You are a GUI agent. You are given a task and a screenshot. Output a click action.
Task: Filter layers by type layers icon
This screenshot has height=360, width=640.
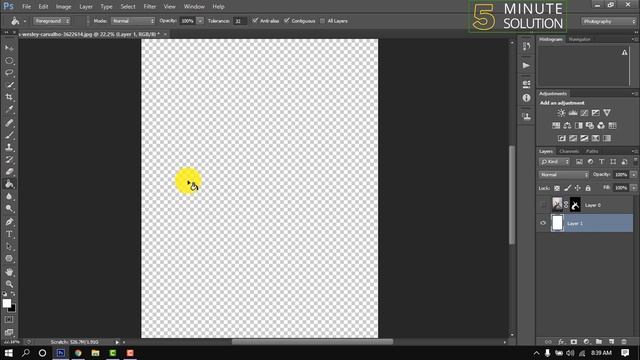602,162
